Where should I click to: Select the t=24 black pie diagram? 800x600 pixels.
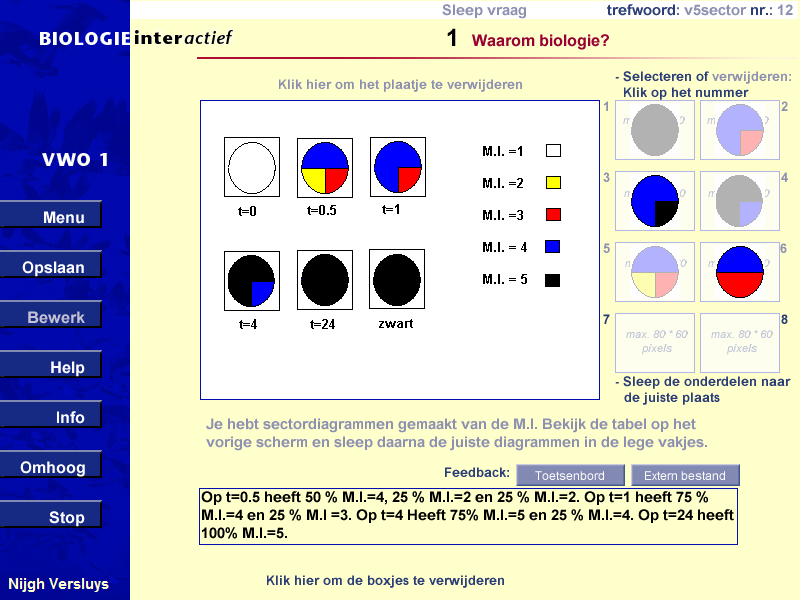pyautogui.click(x=324, y=278)
